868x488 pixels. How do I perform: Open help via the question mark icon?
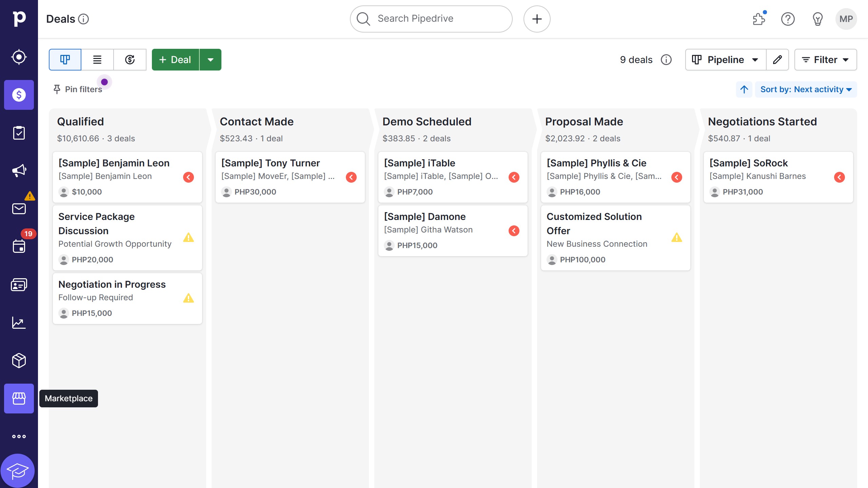pyautogui.click(x=788, y=19)
